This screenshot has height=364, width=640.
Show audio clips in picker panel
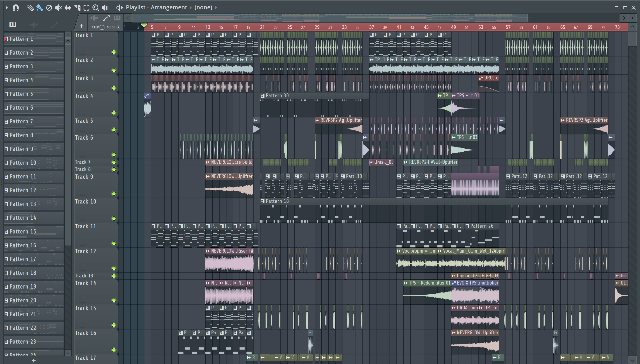point(34,24)
